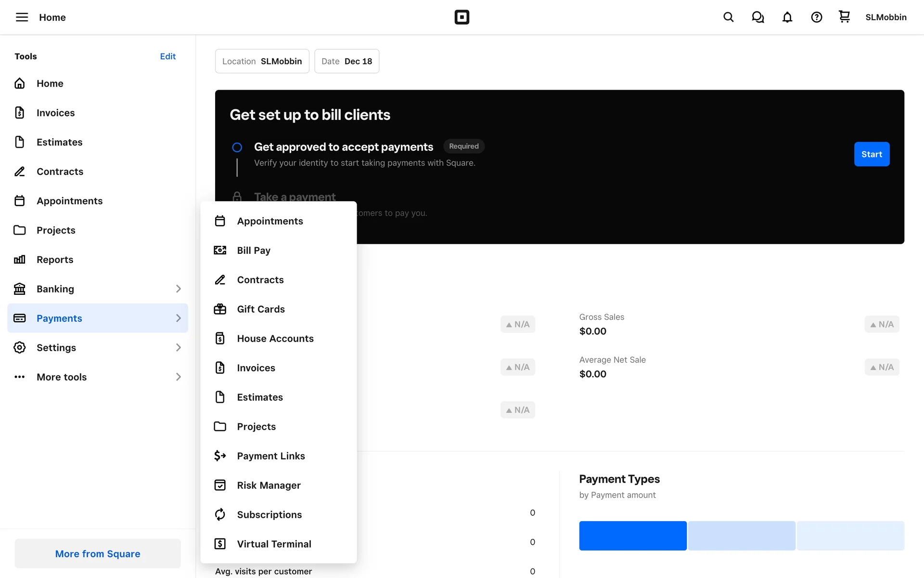Expand the More tools chevron
The width and height of the screenshot is (924, 578).
(178, 377)
